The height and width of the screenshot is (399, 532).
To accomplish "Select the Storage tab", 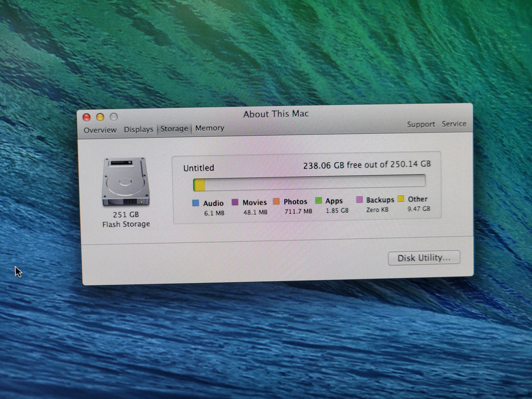I will tap(174, 129).
